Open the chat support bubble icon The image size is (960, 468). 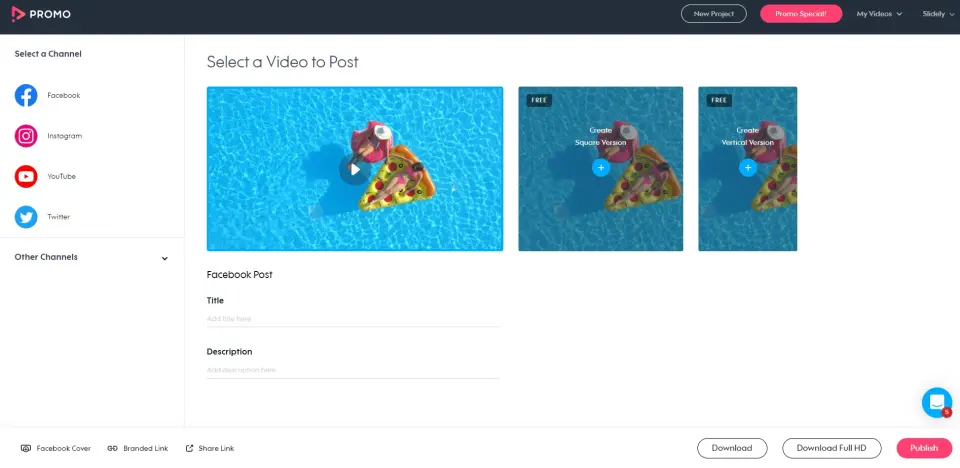coord(937,403)
